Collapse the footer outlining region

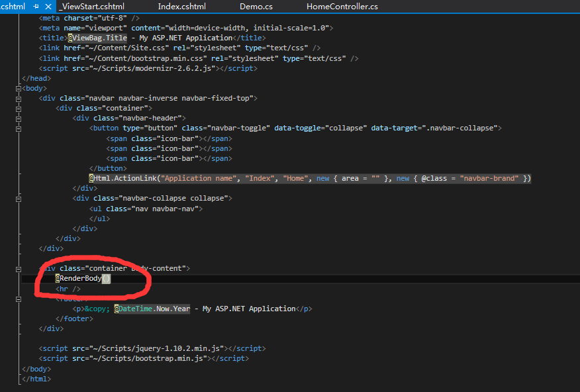(x=19, y=299)
